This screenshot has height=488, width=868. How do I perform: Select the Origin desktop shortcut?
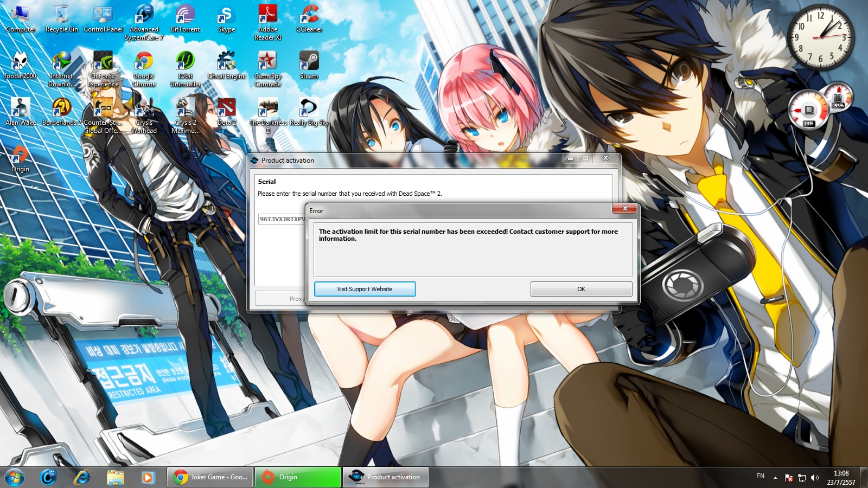pos(21,159)
